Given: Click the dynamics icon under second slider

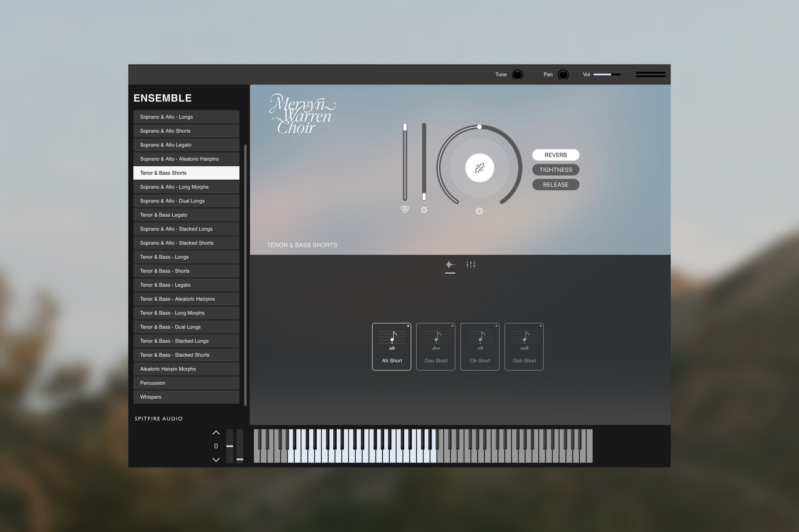Looking at the screenshot, I should (424, 210).
